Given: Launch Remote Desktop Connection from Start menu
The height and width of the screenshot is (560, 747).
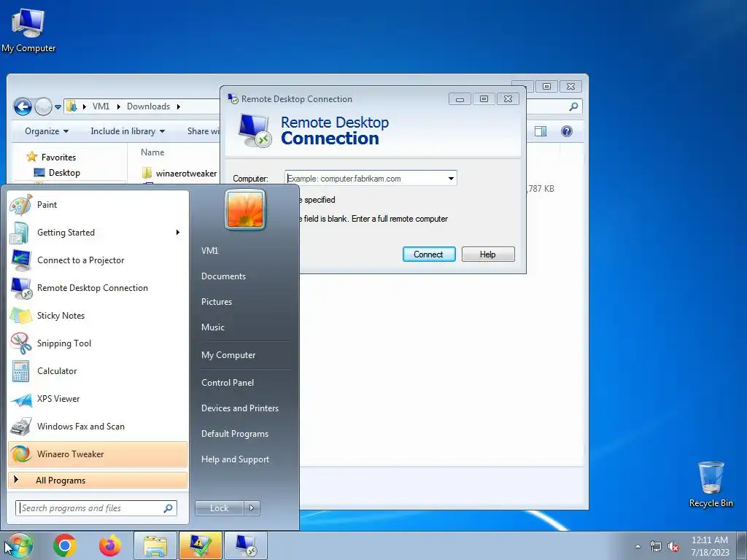Looking at the screenshot, I should coord(98,287).
